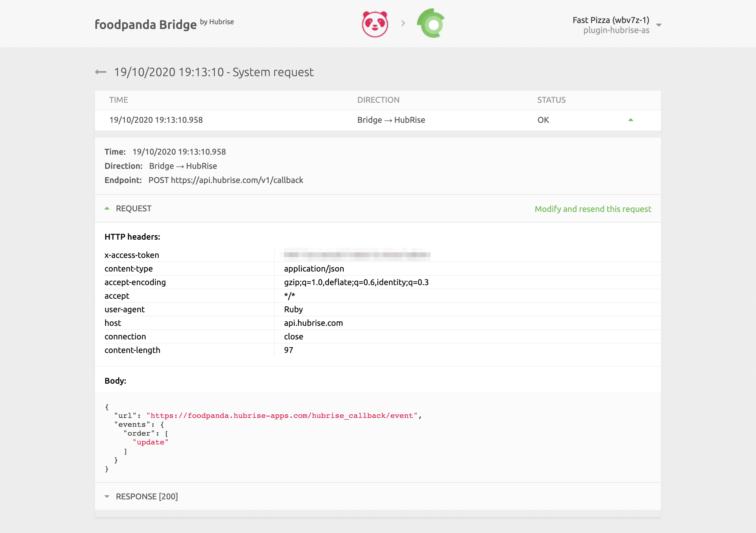
Task: Click the "events" key in JSON body
Action: pyautogui.click(x=132, y=424)
